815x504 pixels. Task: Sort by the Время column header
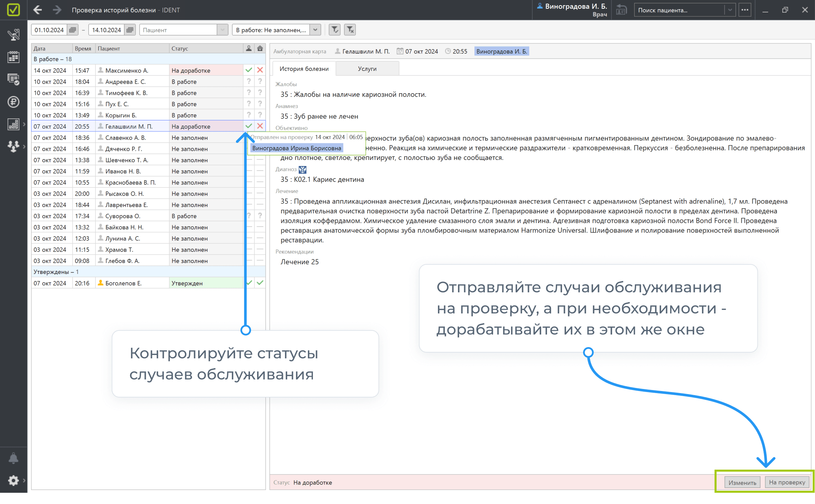[x=84, y=48]
